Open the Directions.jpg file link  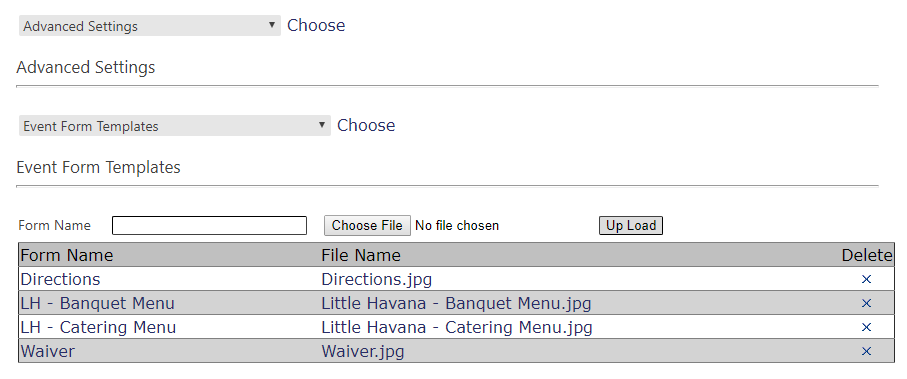377,279
